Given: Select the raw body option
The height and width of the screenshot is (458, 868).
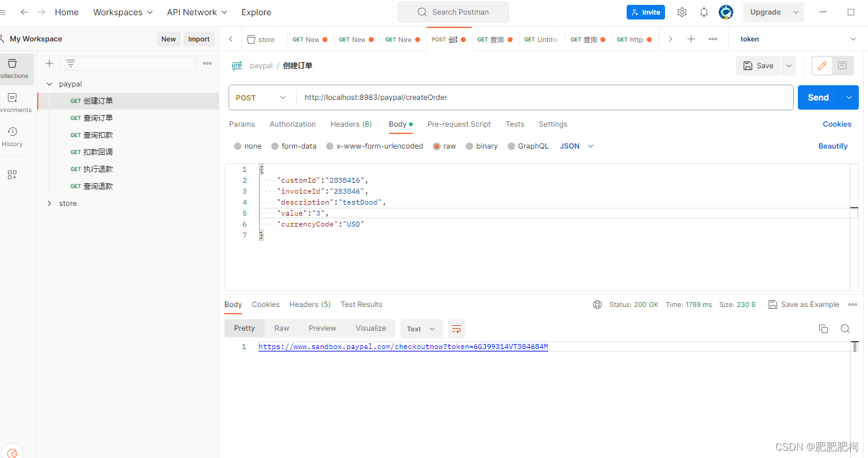Looking at the screenshot, I should pos(444,146).
